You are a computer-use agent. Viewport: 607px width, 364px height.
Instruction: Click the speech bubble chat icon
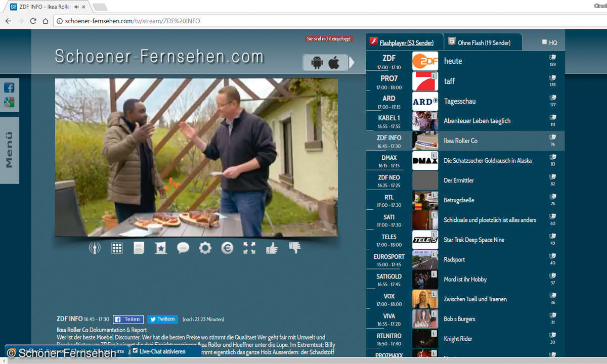pos(183,248)
